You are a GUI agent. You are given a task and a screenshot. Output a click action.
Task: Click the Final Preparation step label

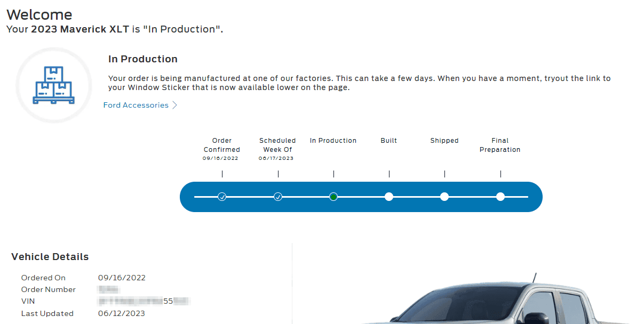tap(500, 145)
